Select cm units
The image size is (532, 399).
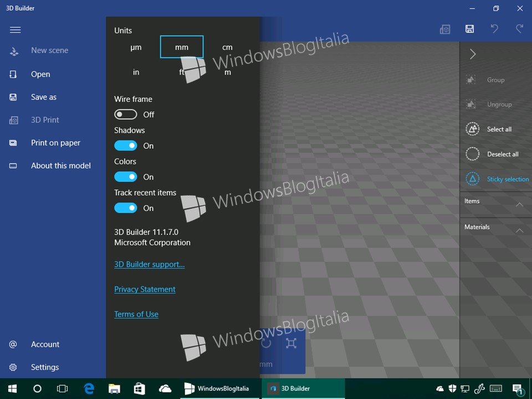tap(227, 47)
